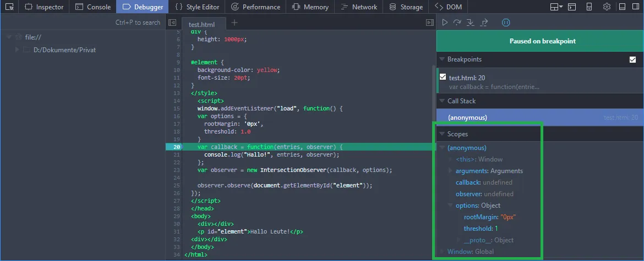Screen dimensions: 644x261
Task: Toggle pause on exceptions
Action: [x=506, y=23]
